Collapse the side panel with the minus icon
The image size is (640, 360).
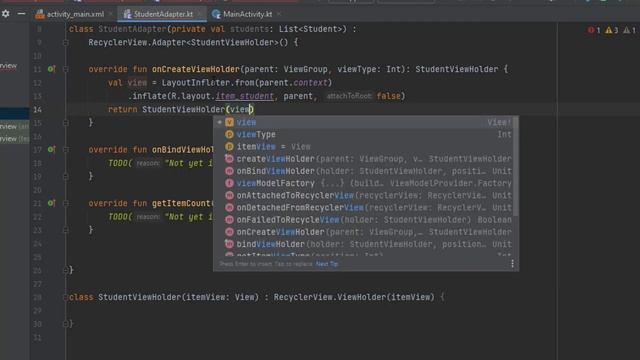click(21, 14)
